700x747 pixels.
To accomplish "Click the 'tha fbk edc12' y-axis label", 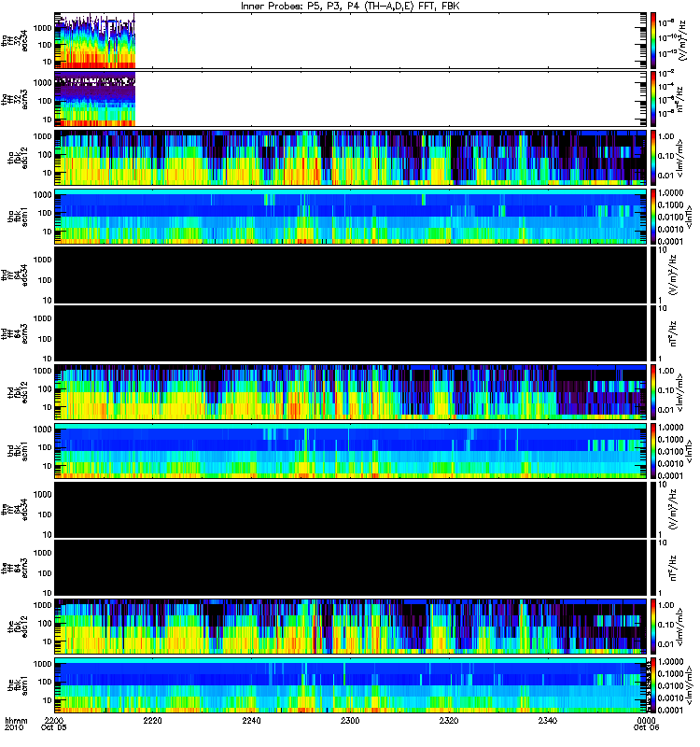I will pos(18,158).
